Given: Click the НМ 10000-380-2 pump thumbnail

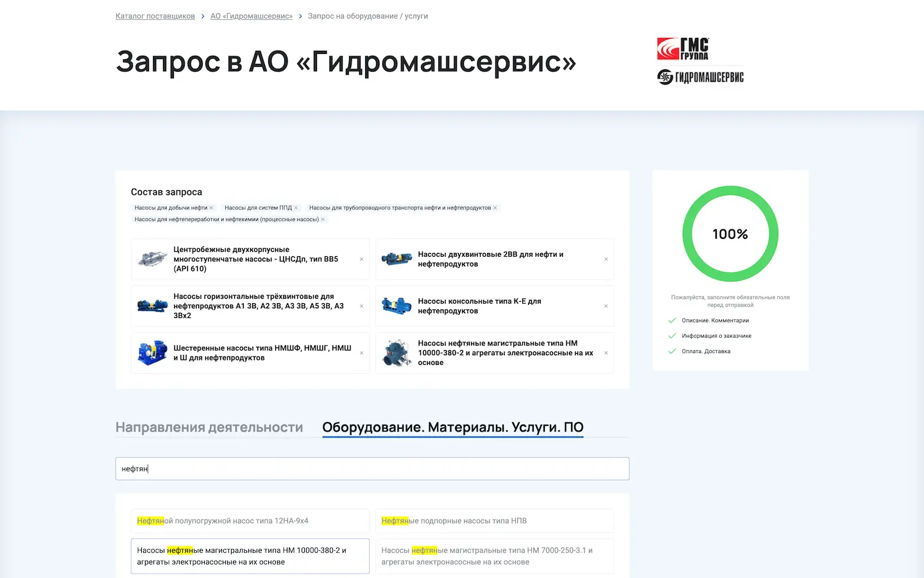Looking at the screenshot, I should [397, 353].
